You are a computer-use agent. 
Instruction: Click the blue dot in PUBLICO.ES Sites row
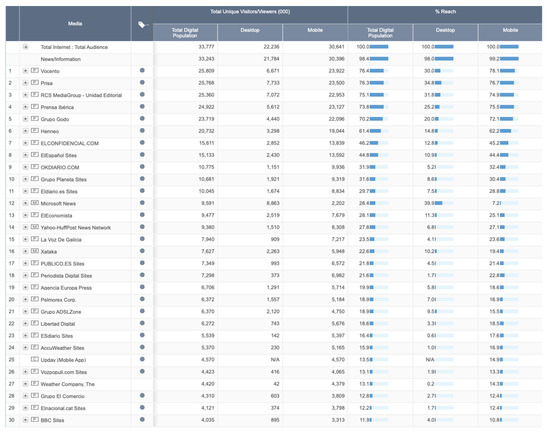[x=142, y=263]
